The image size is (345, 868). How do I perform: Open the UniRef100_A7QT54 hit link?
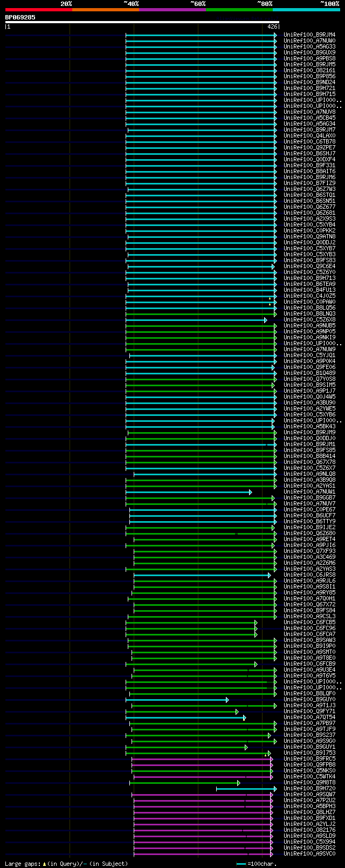(x=309, y=717)
